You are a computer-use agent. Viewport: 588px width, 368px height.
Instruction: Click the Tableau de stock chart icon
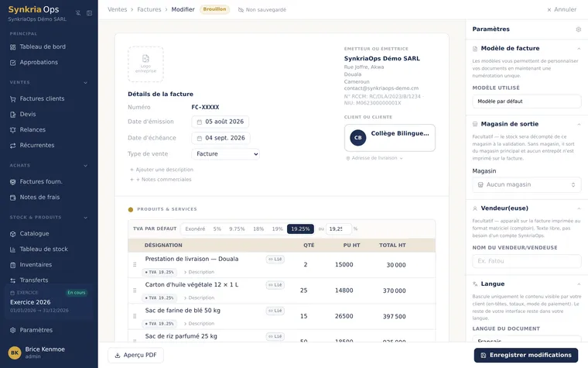click(x=12, y=249)
